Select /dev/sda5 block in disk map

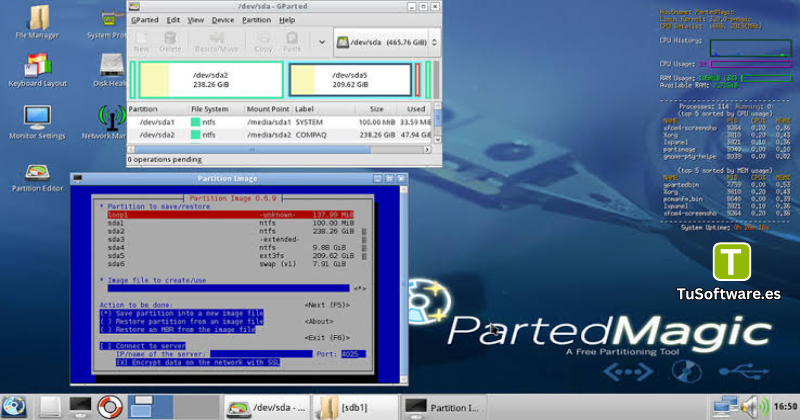tap(350, 80)
